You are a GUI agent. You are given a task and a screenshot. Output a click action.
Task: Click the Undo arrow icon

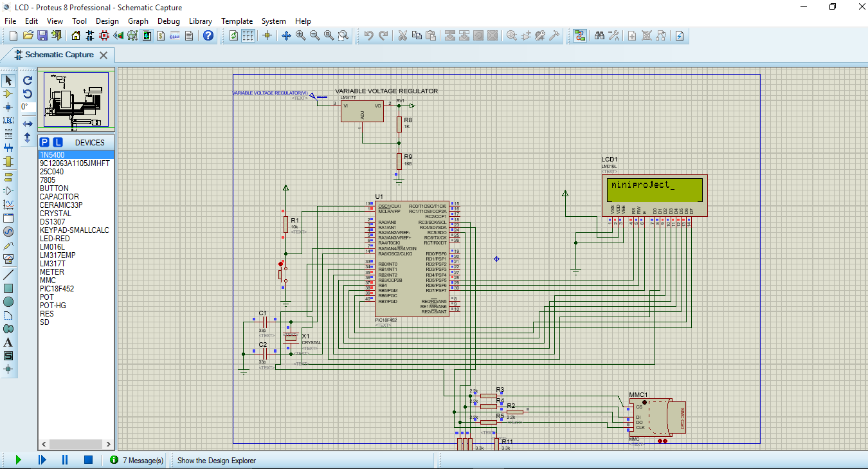tap(368, 35)
